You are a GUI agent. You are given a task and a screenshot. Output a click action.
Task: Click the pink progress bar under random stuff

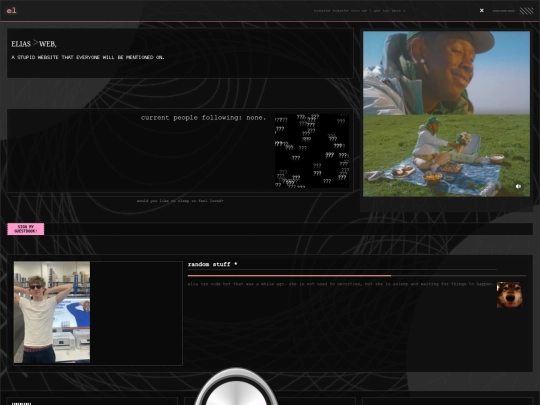289,276
